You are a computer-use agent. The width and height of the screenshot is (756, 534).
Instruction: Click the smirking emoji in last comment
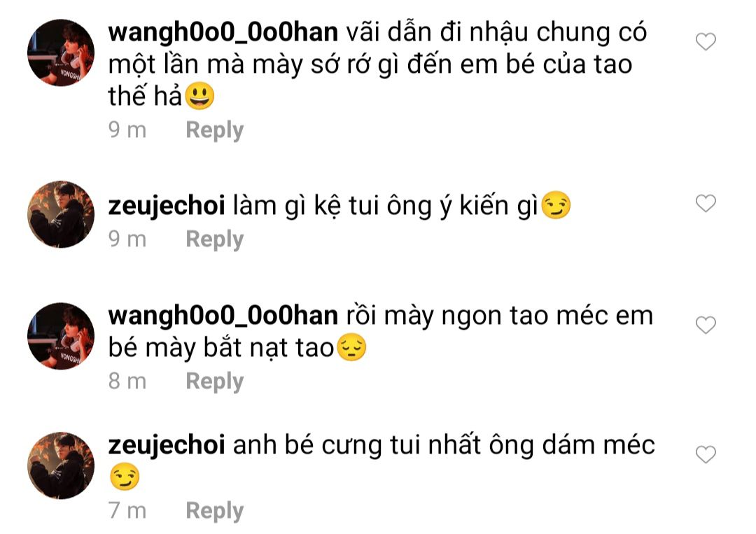125,477
